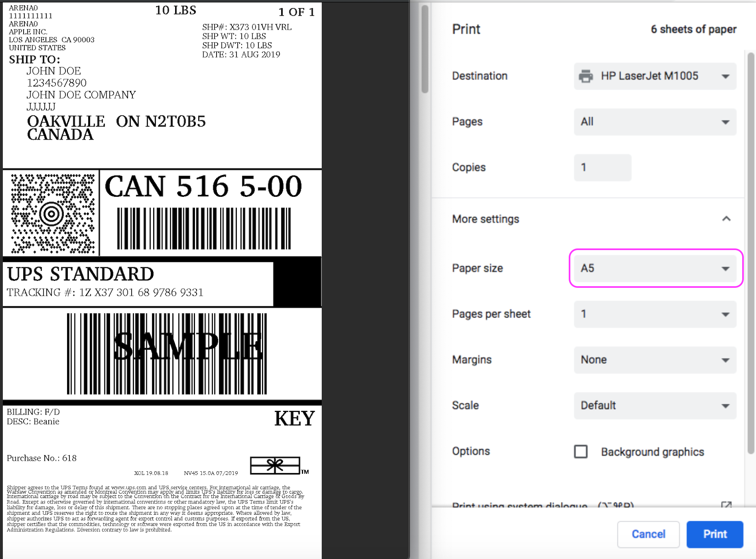756x559 pixels.
Task: Click the dropdown arrow on Margins selector
Action: tap(725, 360)
